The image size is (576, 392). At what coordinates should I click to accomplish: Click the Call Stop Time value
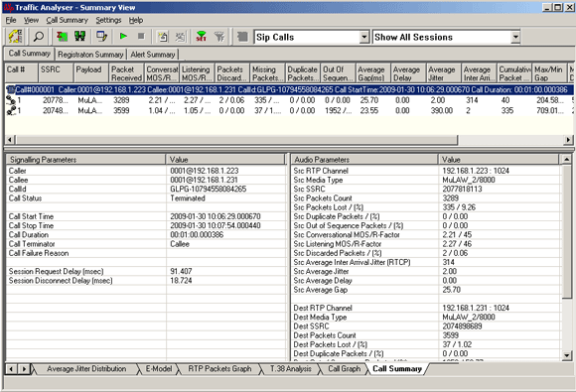(216, 225)
